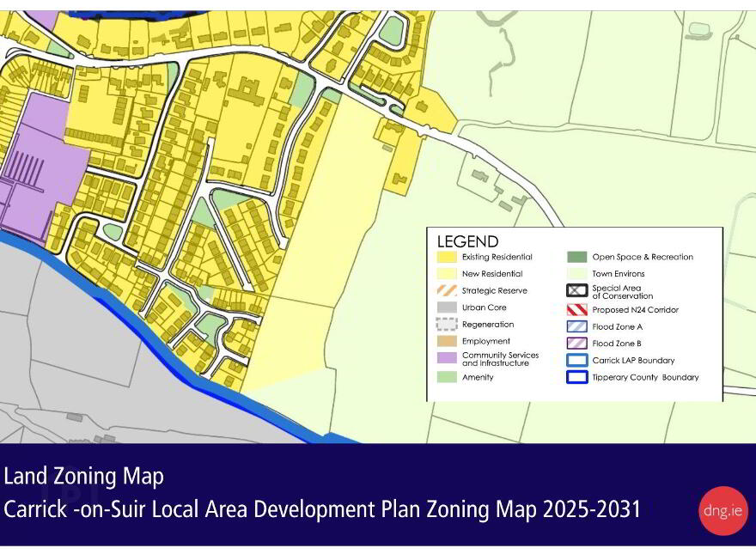Image resolution: width=756 pixels, height=554 pixels.
Task: Click the Land Zoning Map title
Action: pos(83,477)
